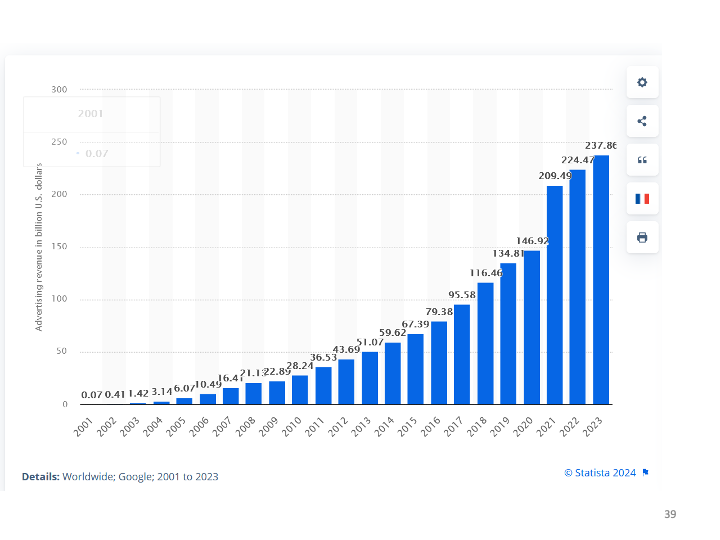Click the citation quote icon

point(642,160)
